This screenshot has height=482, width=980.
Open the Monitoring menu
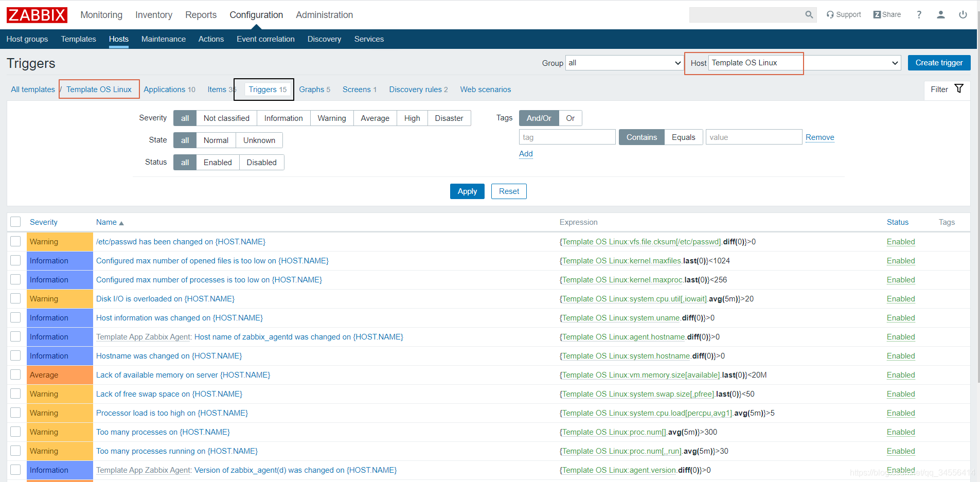101,15
